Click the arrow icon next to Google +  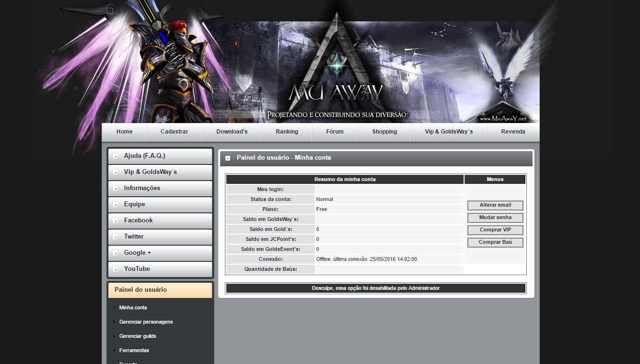click(x=116, y=253)
